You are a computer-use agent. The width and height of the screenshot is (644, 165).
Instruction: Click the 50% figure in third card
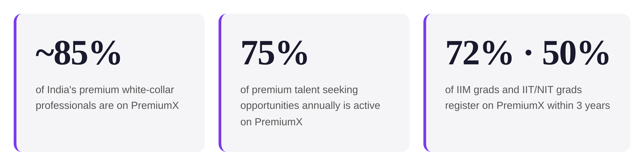point(575,53)
